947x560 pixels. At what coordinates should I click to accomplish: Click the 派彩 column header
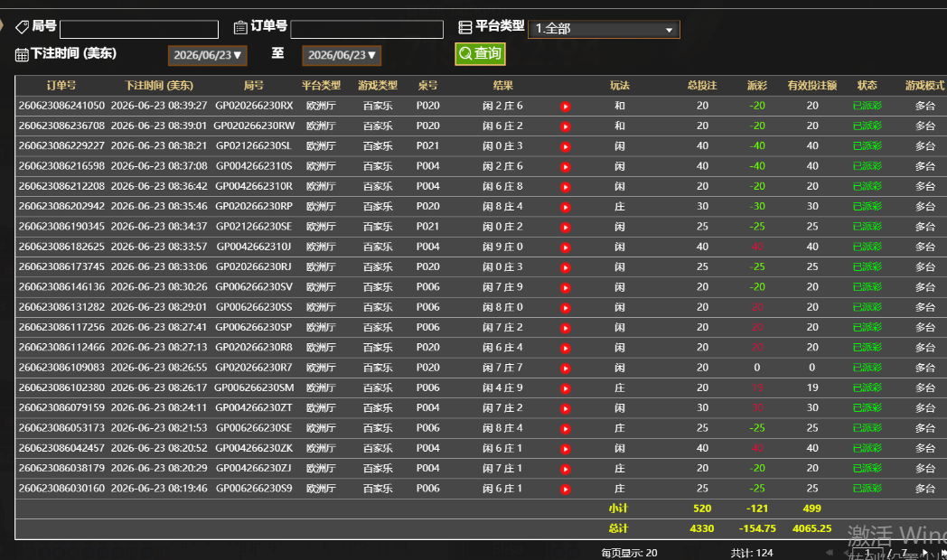[x=757, y=86]
